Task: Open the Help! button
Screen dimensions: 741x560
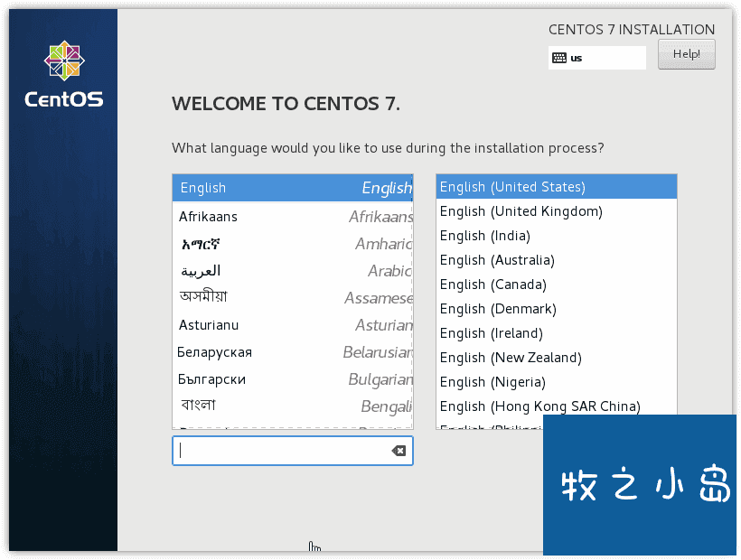Action: coord(686,54)
